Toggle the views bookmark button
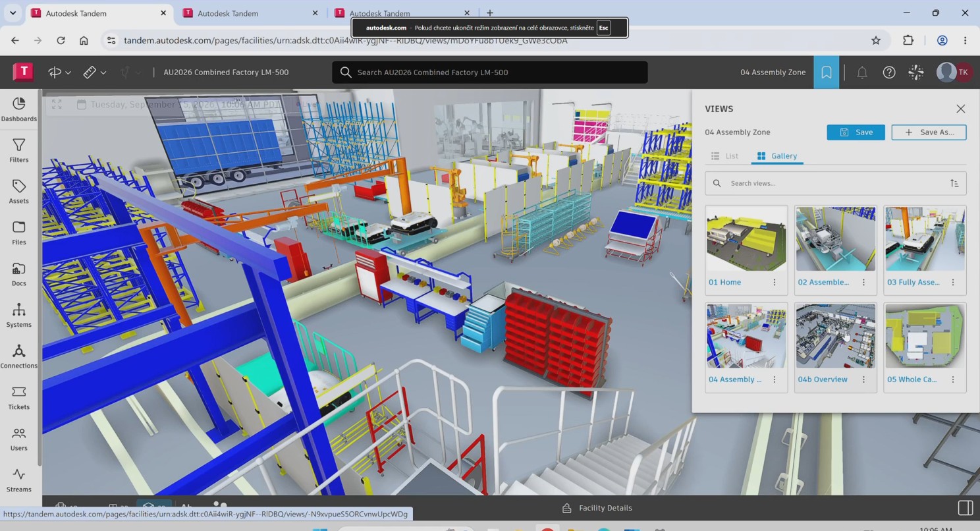Image resolution: width=980 pixels, height=531 pixels. [x=826, y=72]
